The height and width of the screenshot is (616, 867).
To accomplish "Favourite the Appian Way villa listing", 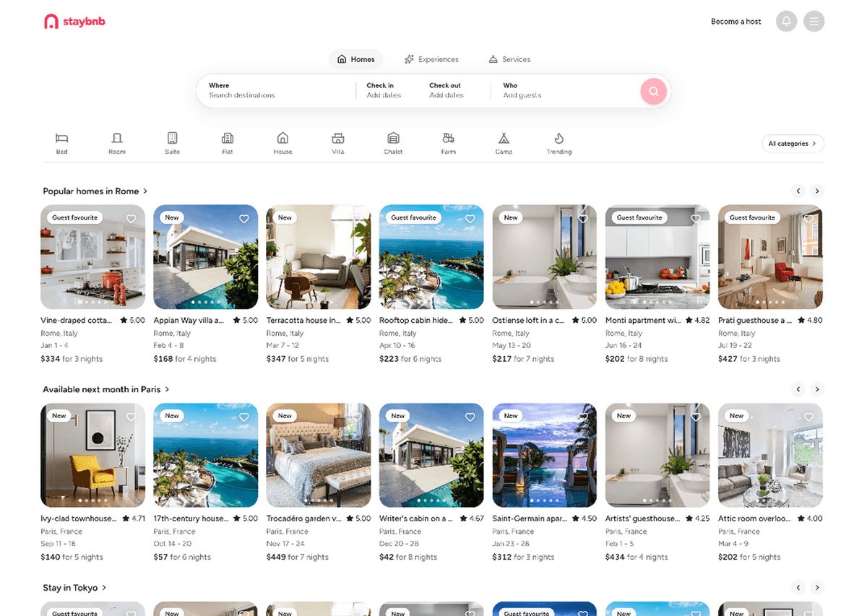I will pyautogui.click(x=244, y=219).
